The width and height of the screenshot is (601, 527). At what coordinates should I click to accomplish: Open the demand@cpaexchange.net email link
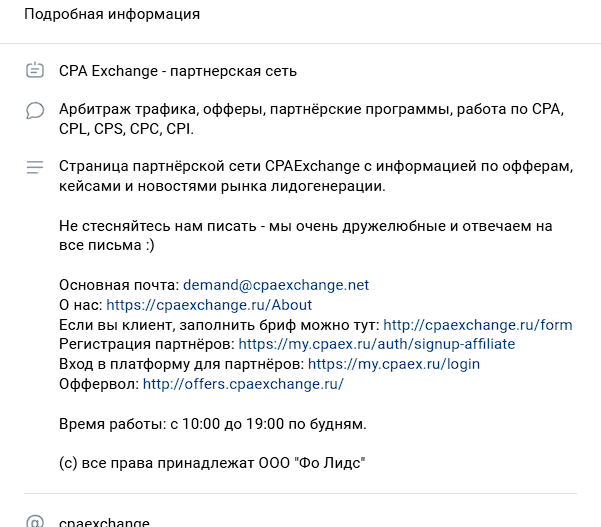[276, 285]
